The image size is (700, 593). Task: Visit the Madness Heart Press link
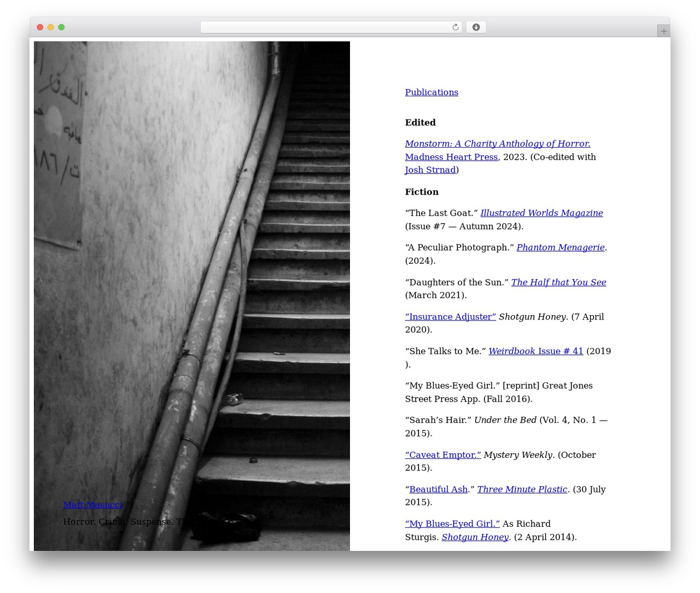click(x=451, y=156)
